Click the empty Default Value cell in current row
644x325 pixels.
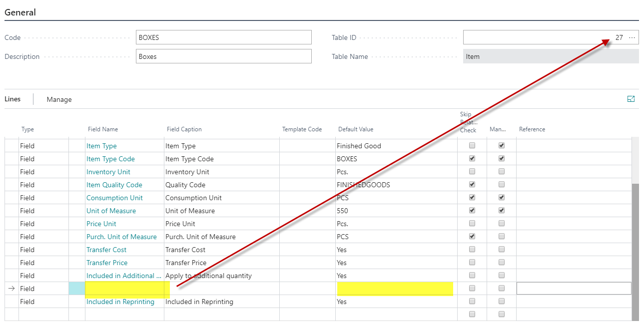(396, 289)
